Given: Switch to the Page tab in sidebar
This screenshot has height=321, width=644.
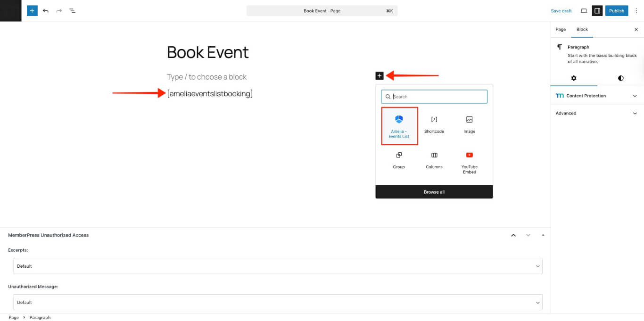Looking at the screenshot, I should click(x=561, y=29).
